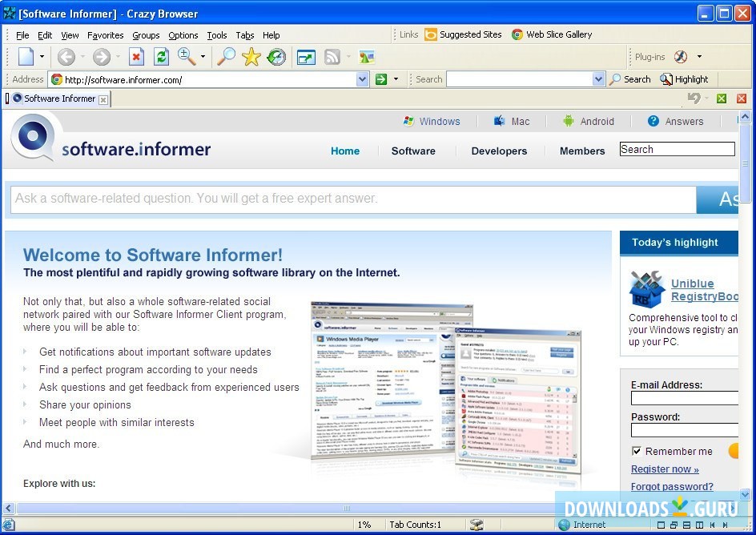The height and width of the screenshot is (535, 756).
Task: Click the page load progress indicator showing 1%
Action: [x=366, y=525]
